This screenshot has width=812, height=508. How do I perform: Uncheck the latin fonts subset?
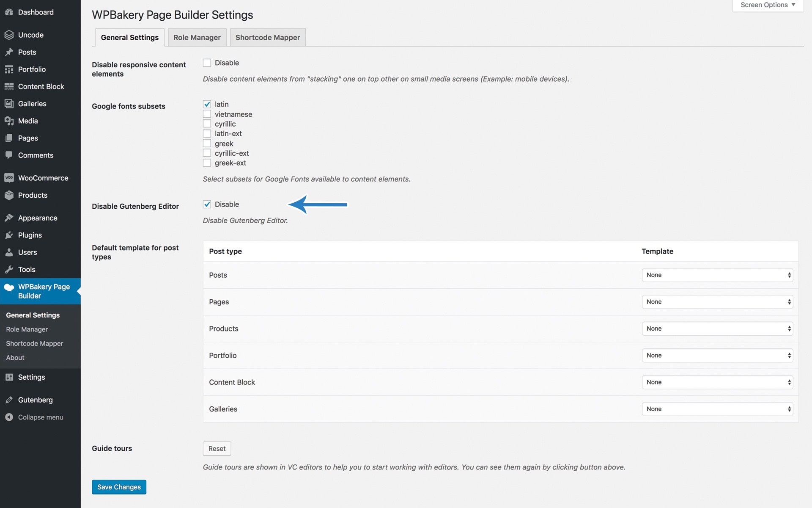pos(207,104)
